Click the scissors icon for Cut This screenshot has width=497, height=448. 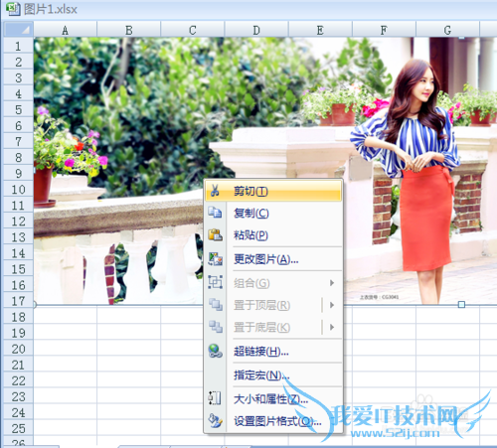pyautogui.click(x=215, y=191)
